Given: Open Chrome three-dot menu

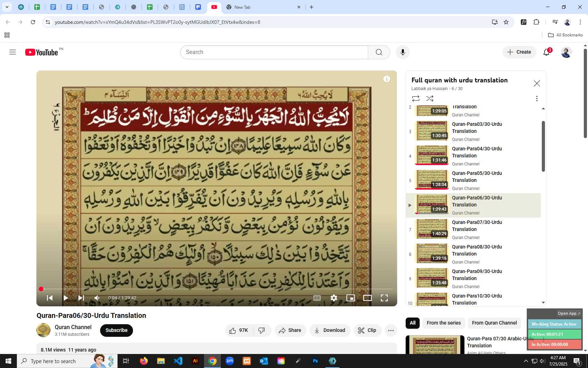Looking at the screenshot, I should coord(580,22).
